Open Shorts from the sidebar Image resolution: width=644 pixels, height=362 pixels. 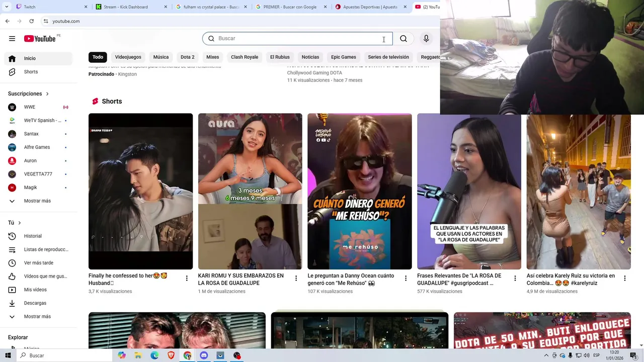pos(38,72)
